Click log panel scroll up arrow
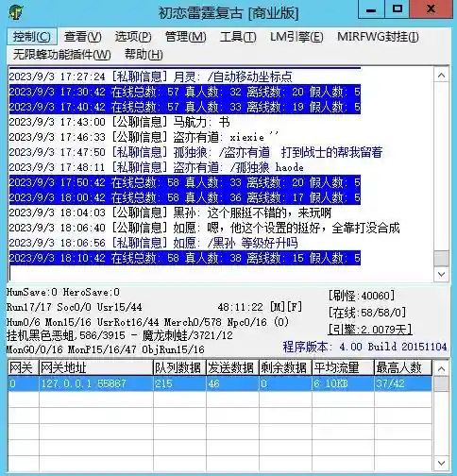 tap(441, 76)
